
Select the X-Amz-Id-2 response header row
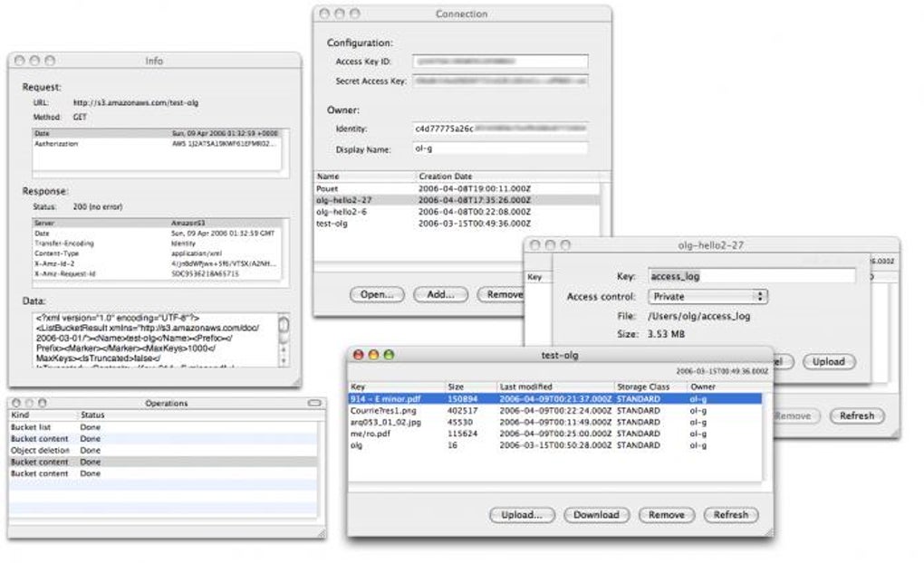pyautogui.click(x=157, y=263)
